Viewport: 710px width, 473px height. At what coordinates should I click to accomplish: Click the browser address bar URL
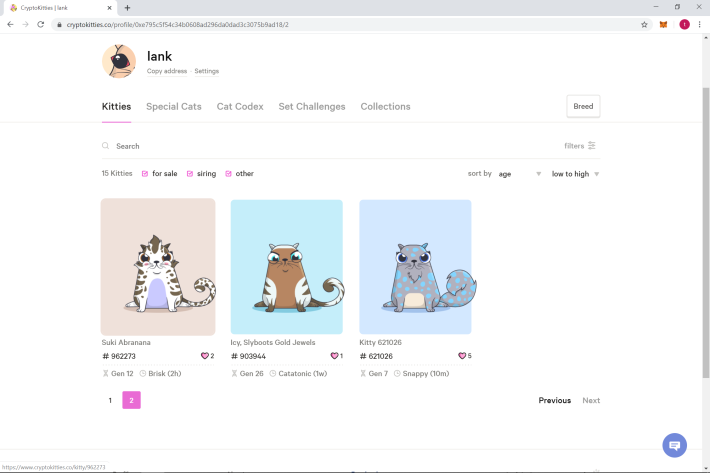pyautogui.click(x=178, y=24)
